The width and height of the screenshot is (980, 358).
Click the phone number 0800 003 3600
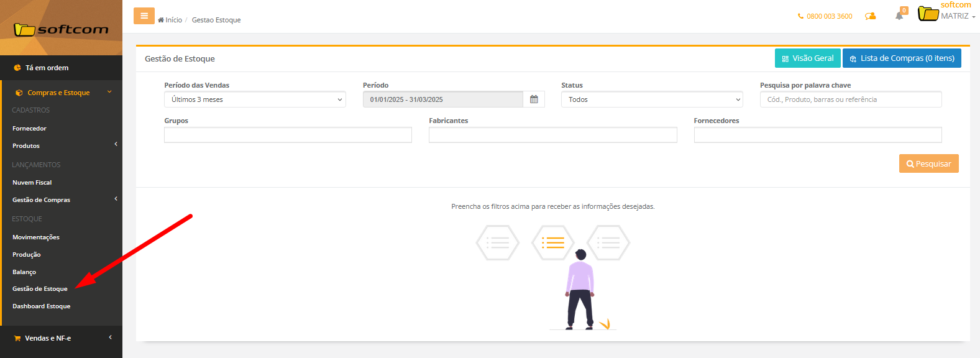[x=825, y=16]
